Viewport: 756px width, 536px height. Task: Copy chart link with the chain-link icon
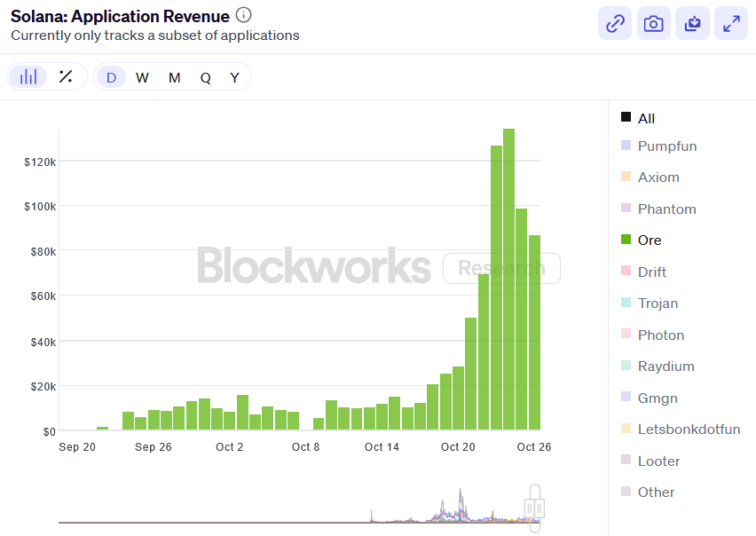615,23
